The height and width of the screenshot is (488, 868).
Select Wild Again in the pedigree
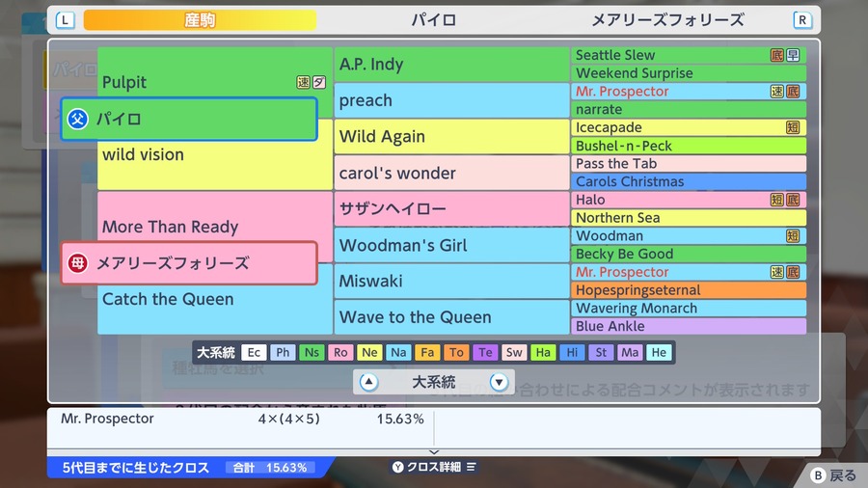pyautogui.click(x=451, y=137)
